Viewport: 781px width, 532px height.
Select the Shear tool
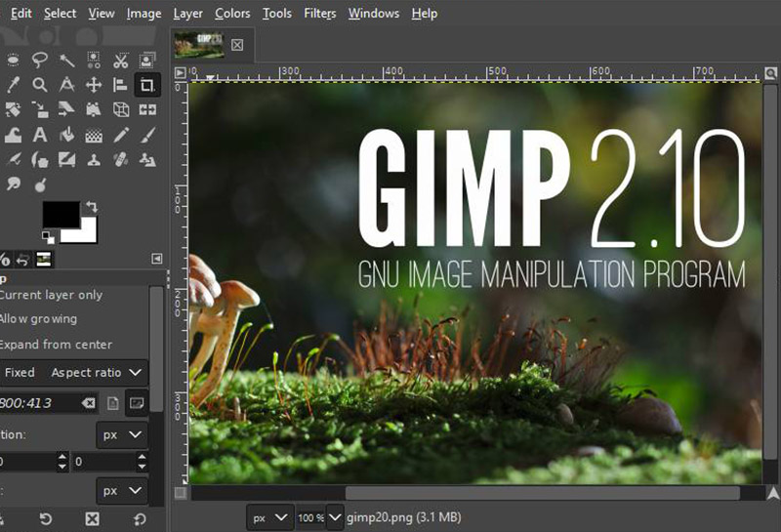[x=66, y=109]
